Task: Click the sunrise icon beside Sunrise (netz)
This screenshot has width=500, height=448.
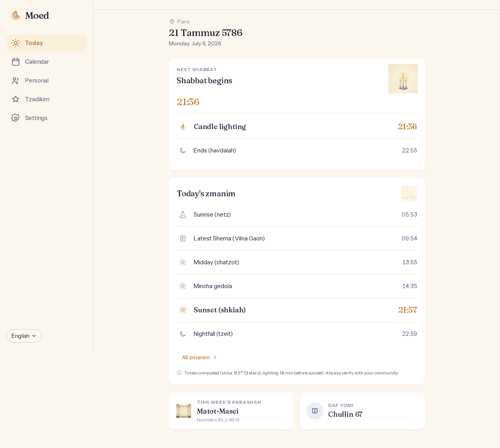Action: pos(183,215)
